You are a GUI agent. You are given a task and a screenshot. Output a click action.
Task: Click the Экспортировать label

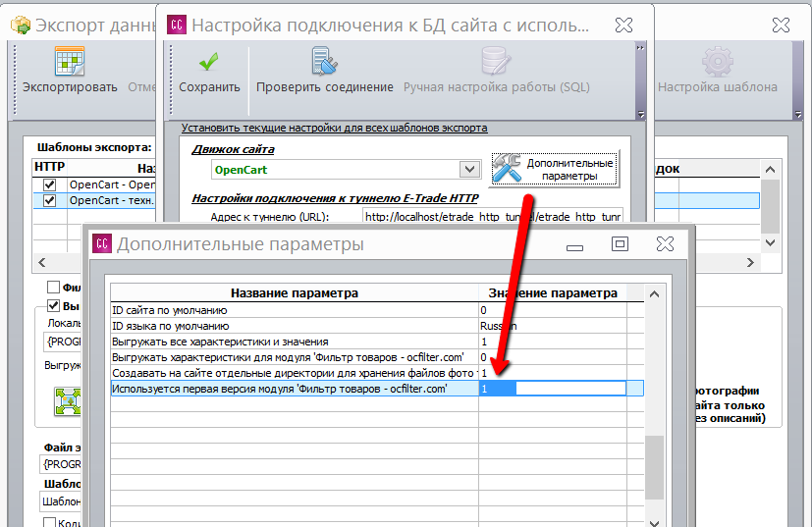pyautogui.click(x=70, y=87)
